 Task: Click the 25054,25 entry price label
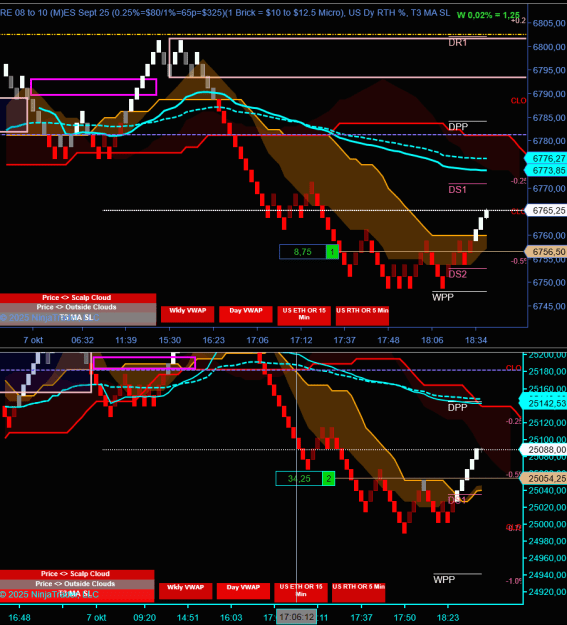point(544,478)
